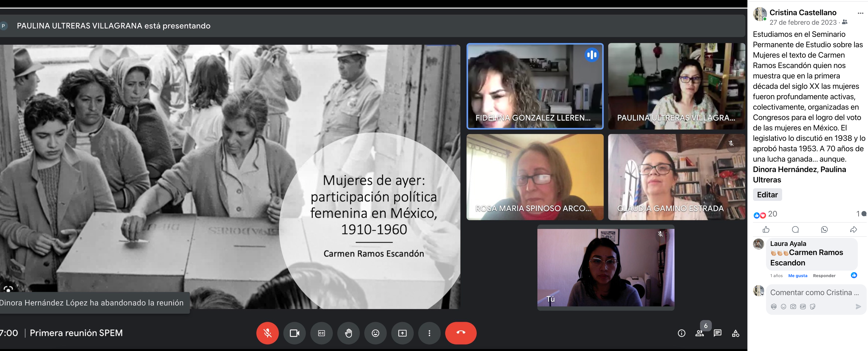Open more options three-dot menu
Image resolution: width=868 pixels, height=351 pixels.
point(429,333)
